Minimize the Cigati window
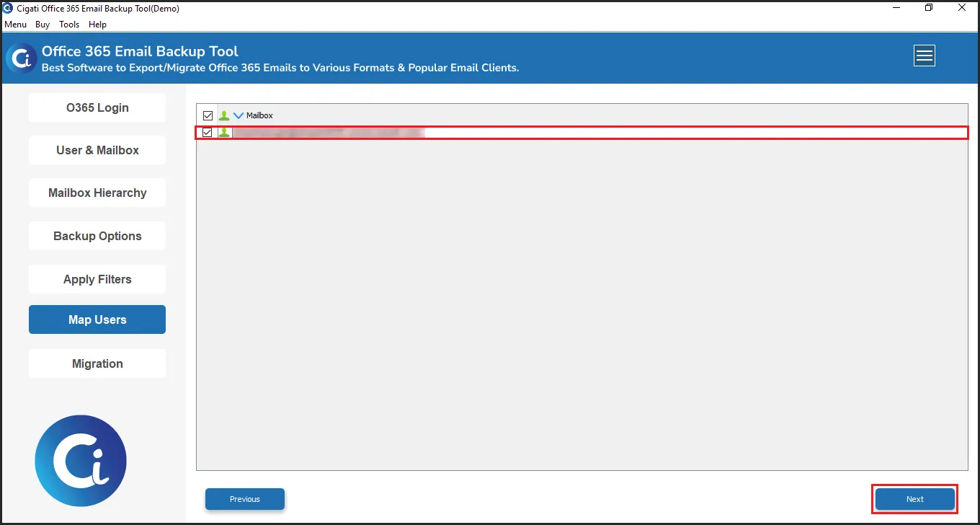 click(x=896, y=8)
